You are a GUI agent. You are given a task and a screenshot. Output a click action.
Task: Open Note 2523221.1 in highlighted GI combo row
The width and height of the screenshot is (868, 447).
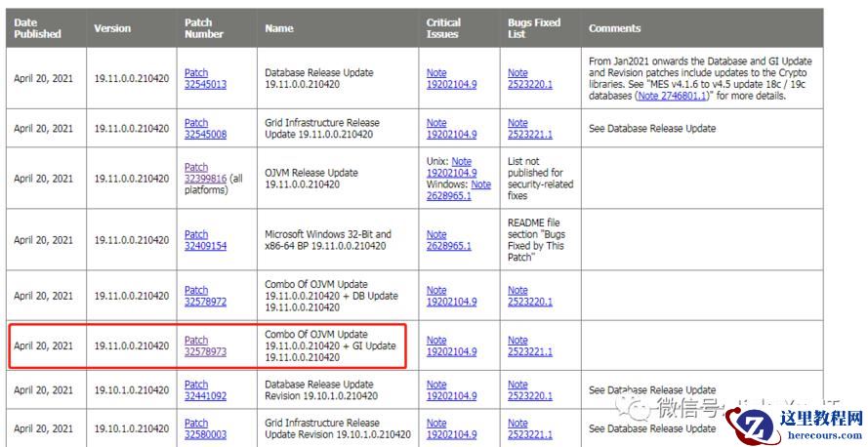(529, 346)
